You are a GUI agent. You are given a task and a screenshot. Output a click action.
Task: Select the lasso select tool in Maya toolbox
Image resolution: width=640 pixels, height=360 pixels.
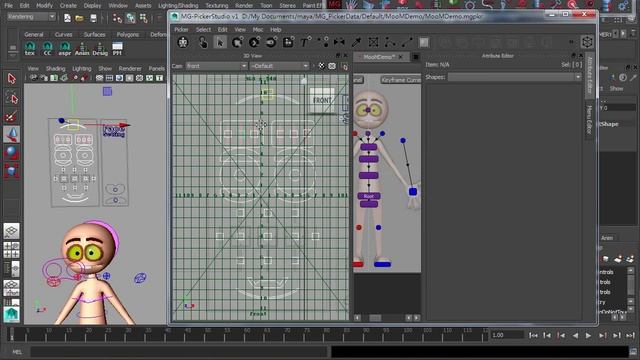(x=11, y=98)
